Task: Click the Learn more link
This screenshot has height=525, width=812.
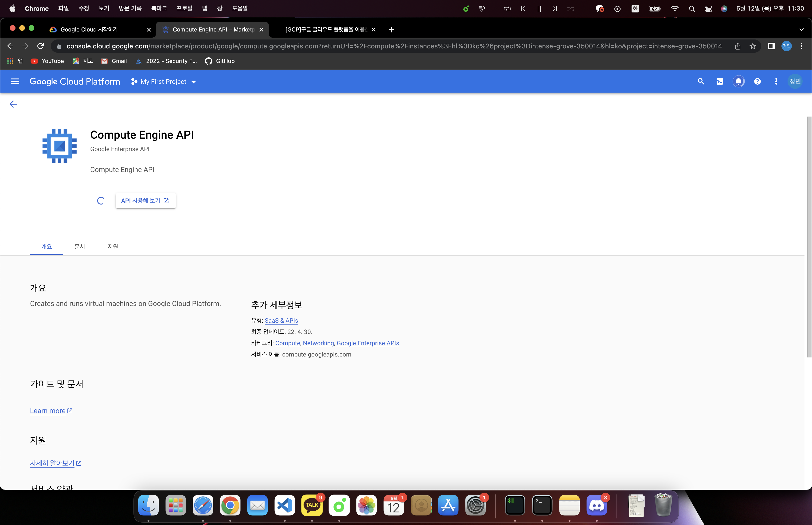Action: click(x=51, y=411)
